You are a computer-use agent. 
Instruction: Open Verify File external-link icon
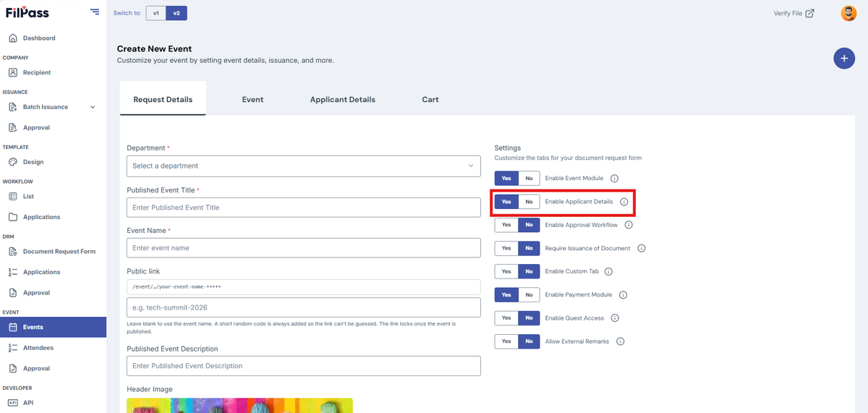809,13
